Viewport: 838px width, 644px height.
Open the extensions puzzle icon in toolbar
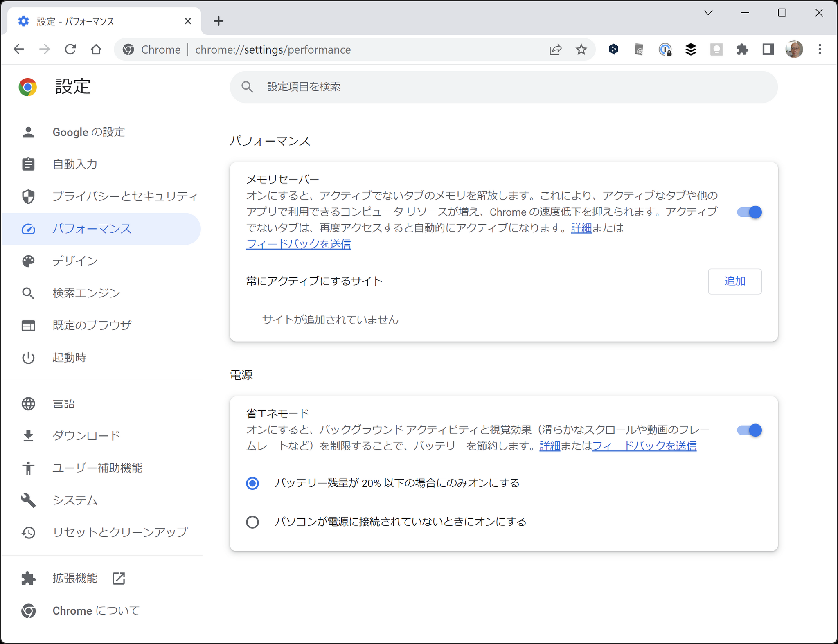click(x=742, y=50)
